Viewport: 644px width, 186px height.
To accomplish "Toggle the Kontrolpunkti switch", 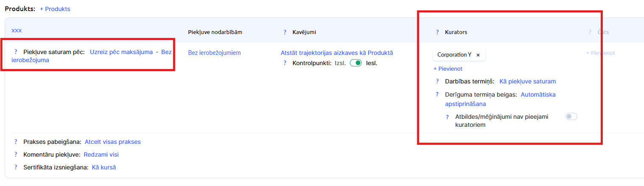I will tap(355, 63).
